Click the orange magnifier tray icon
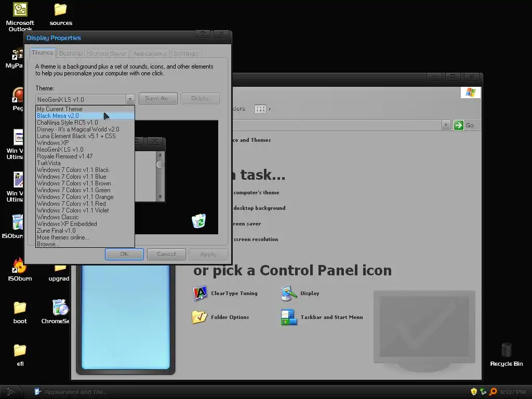Screen dimensions: 532x399 pos(494,392)
